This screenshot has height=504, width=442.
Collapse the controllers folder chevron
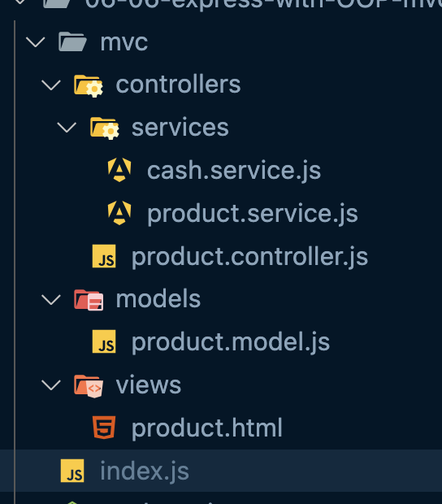(51, 85)
